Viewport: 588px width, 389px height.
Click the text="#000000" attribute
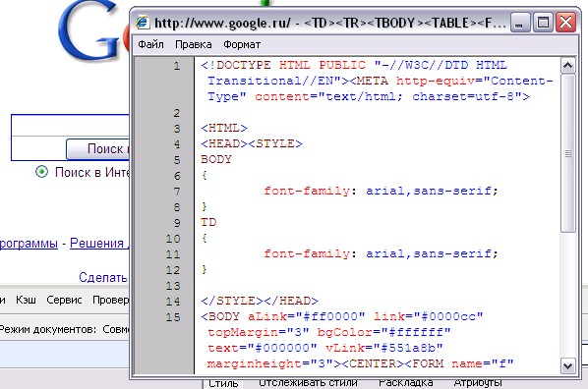(x=263, y=348)
